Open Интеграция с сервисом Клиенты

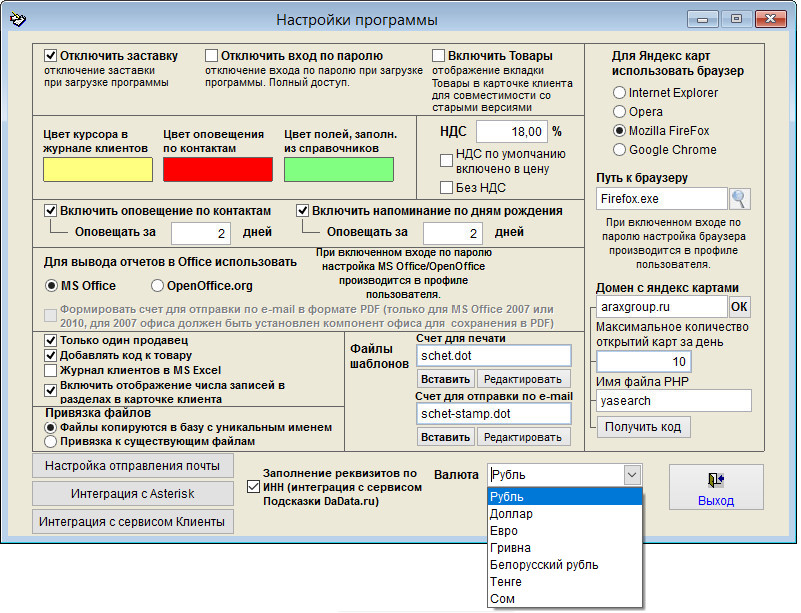pyautogui.click(x=133, y=522)
